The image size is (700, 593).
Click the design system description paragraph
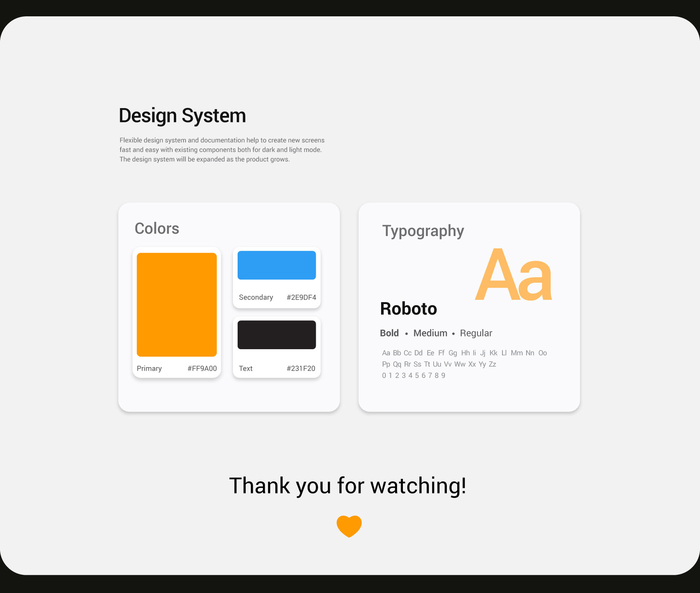pyautogui.click(x=222, y=150)
